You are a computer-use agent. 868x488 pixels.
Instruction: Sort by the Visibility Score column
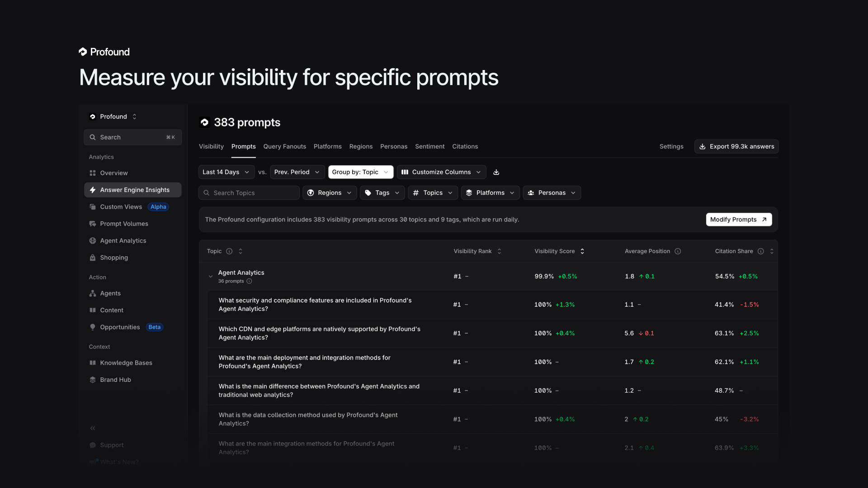pos(582,251)
